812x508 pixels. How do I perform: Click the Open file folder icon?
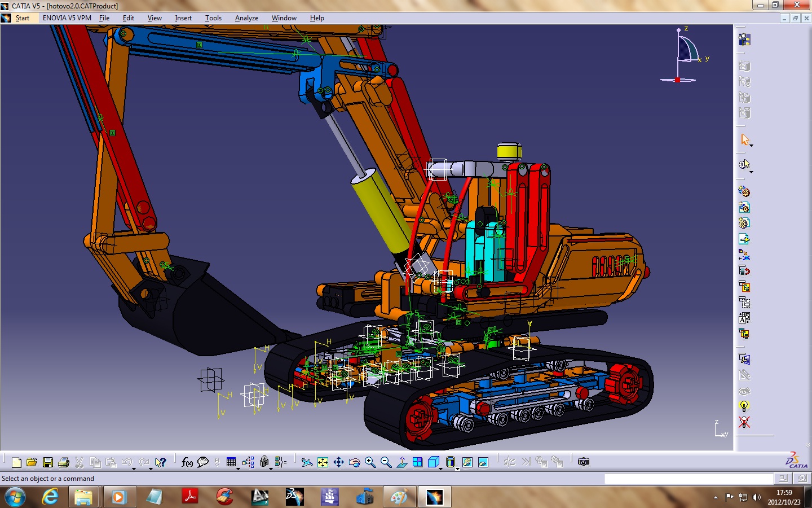(32, 462)
